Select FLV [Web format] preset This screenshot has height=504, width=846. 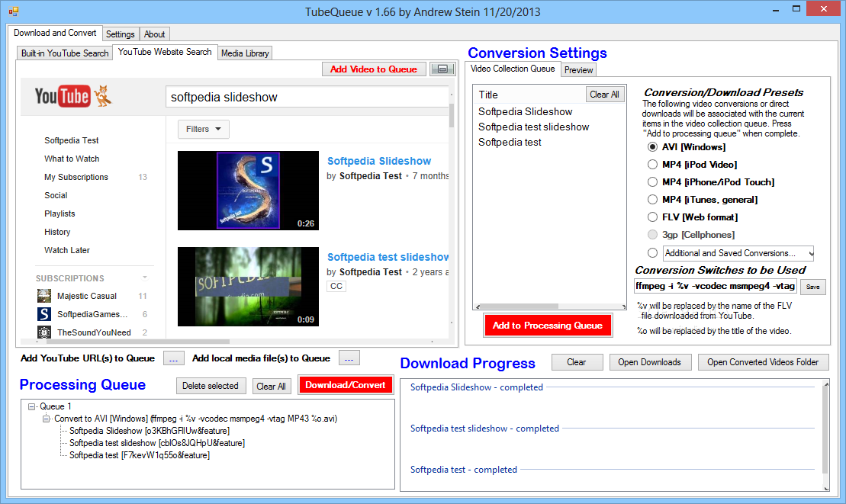[x=652, y=217]
